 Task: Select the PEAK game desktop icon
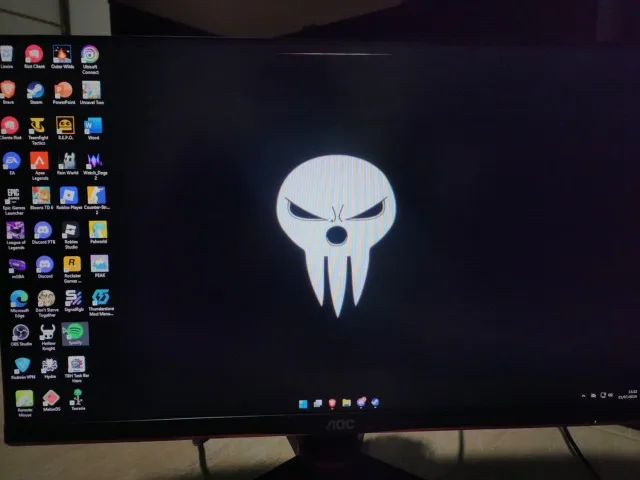pyautogui.click(x=100, y=266)
